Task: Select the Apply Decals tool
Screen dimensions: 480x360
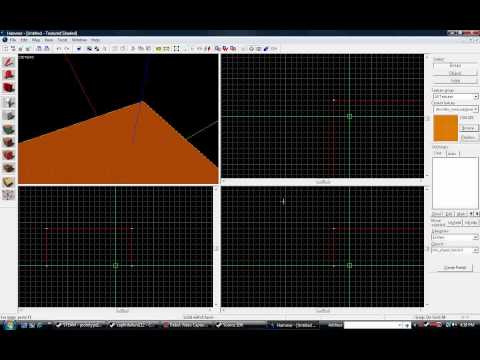Action: pyautogui.click(x=9, y=155)
